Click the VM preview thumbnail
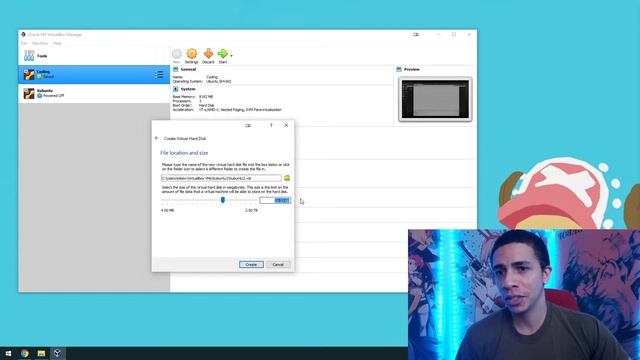The height and width of the screenshot is (360, 640). pyautogui.click(x=435, y=99)
